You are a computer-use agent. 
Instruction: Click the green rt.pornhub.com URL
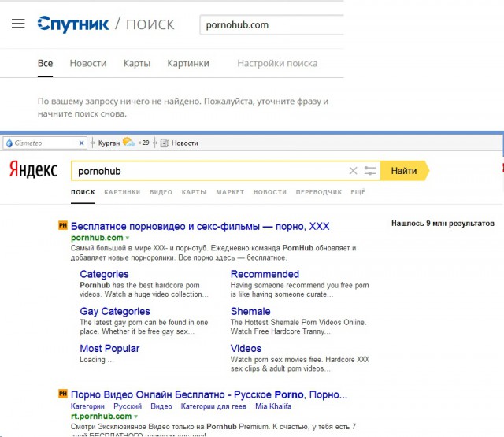[x=102, y=417]
